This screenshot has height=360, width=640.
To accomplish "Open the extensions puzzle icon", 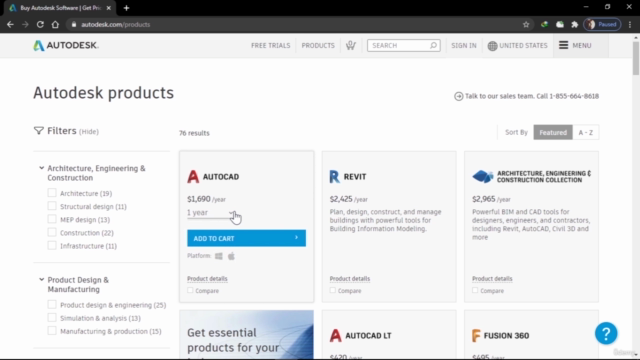I will point(575,24).
